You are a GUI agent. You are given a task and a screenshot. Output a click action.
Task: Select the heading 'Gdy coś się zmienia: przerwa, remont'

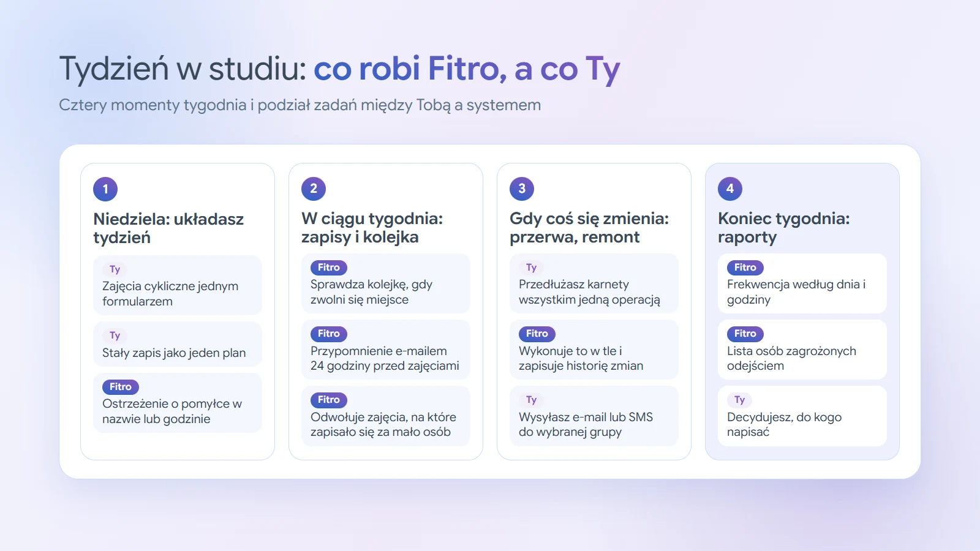589,228
